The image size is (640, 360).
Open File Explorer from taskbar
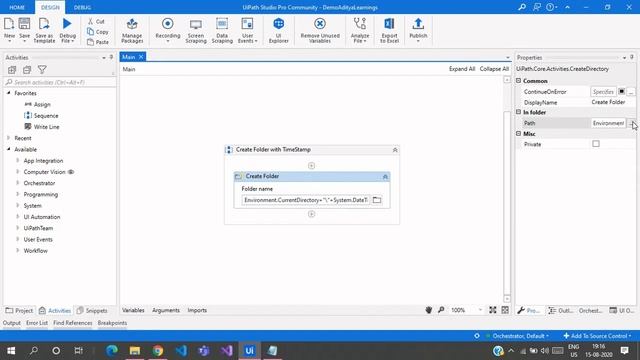tap(135, 351)
